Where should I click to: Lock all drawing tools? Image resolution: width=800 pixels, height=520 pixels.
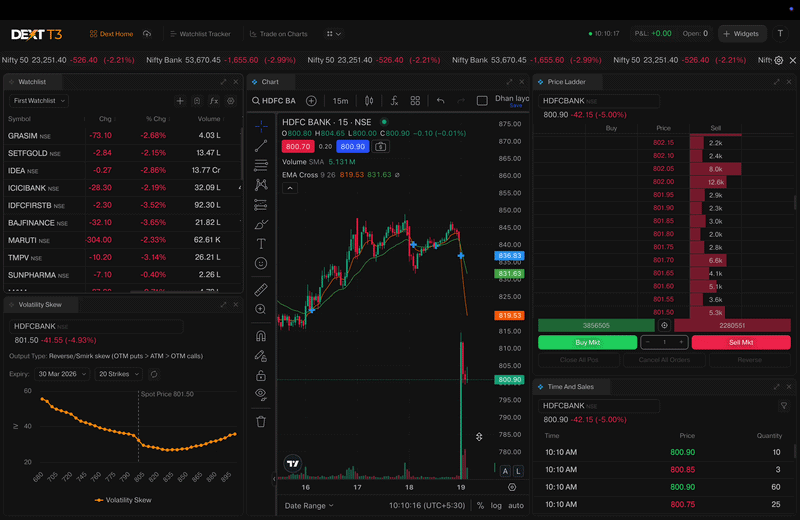point(261,376)
